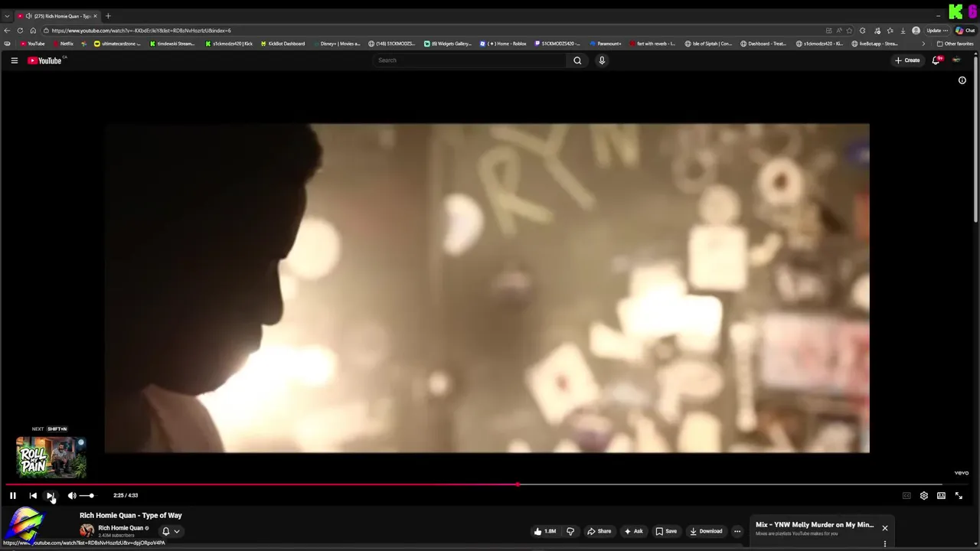
Task: Go to the previous video in playlist
Action: 33,496
